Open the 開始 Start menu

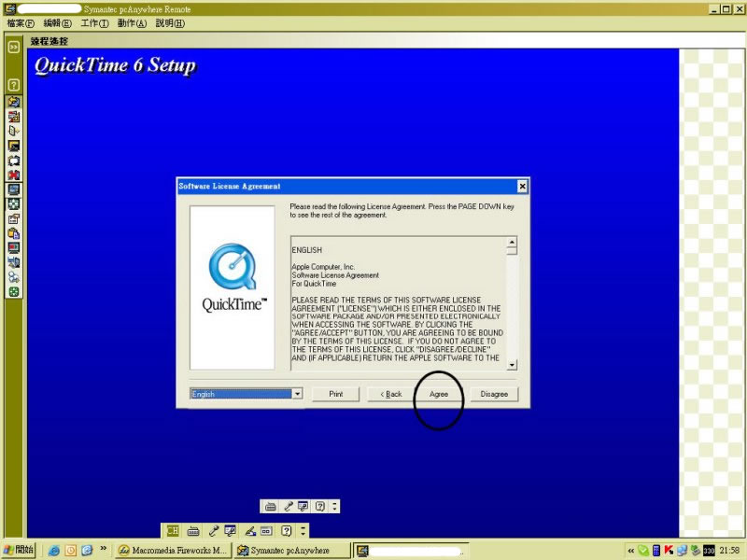click(x=20, y=550)
